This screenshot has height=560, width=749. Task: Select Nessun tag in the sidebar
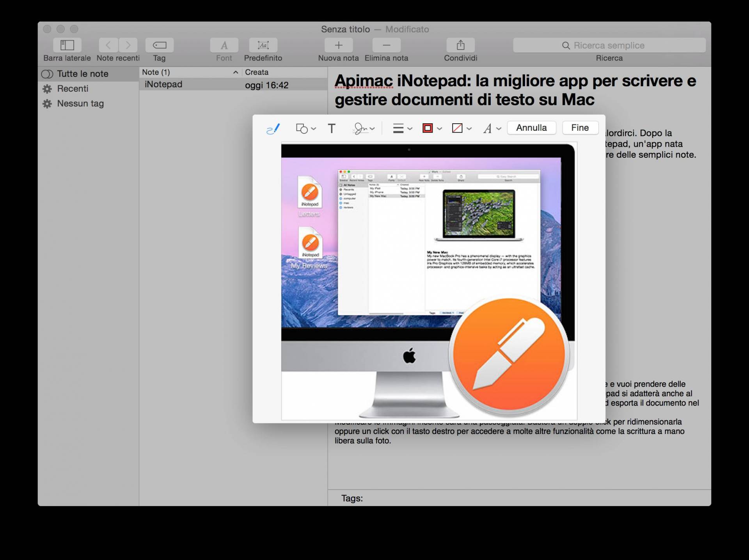pos(89,103)
